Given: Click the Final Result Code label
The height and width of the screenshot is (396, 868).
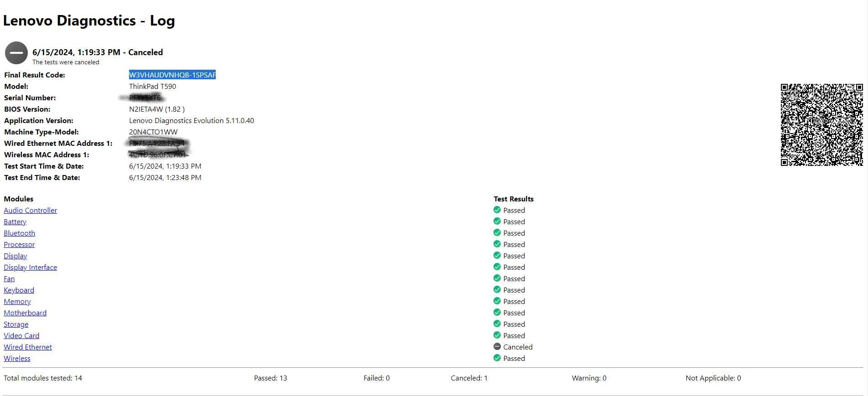Looking at the screenshot, I should click(x=35, y=75).
